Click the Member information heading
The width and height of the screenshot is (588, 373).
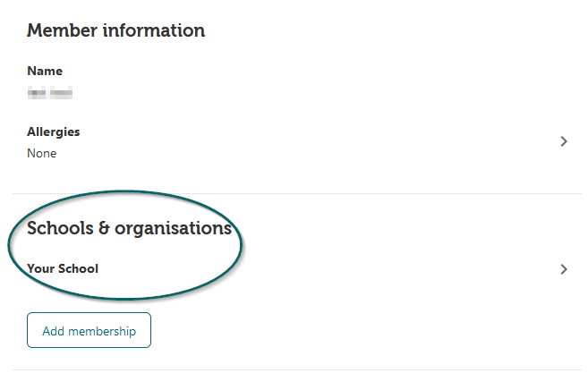point(115,30)
